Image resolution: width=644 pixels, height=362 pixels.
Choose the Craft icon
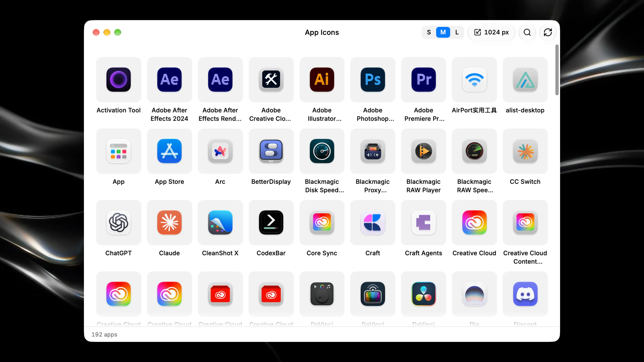click(x=373, y=222)
